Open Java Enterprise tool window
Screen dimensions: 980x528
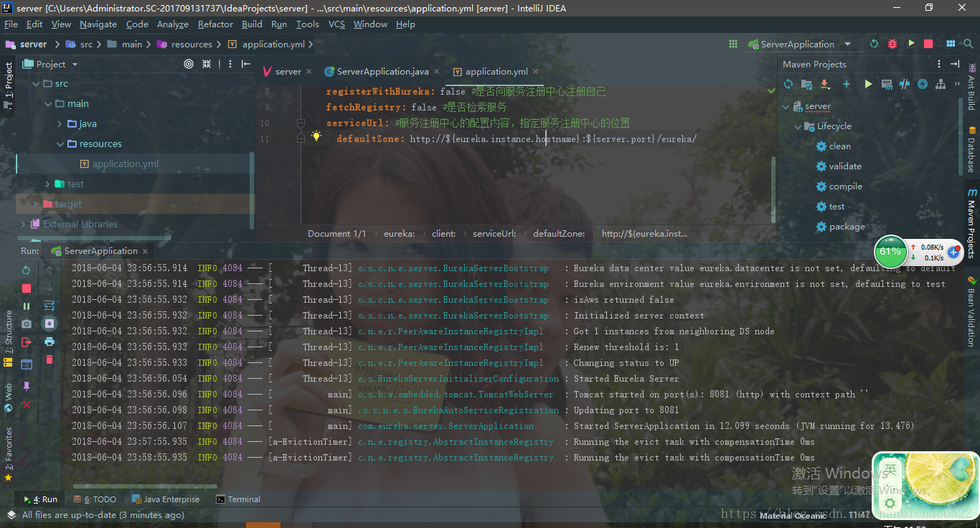tap(166, 499)
